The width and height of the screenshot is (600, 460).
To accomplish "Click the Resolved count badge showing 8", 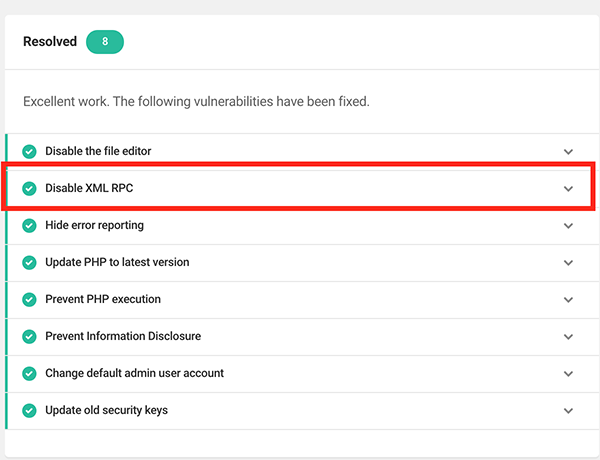I will click(105, 42).
